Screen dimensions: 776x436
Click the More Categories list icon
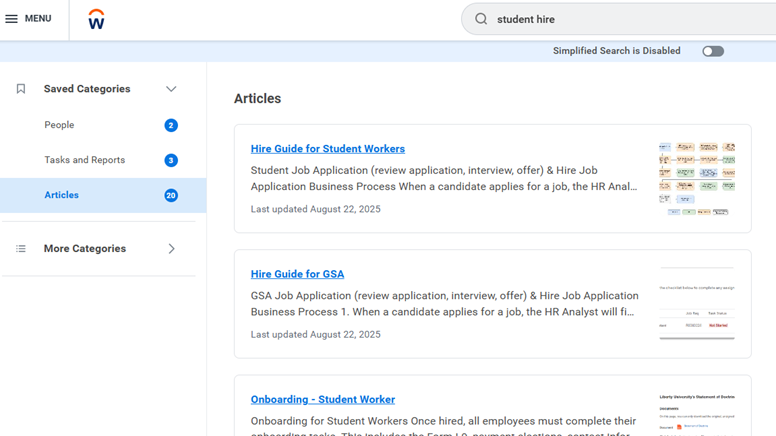21,249
